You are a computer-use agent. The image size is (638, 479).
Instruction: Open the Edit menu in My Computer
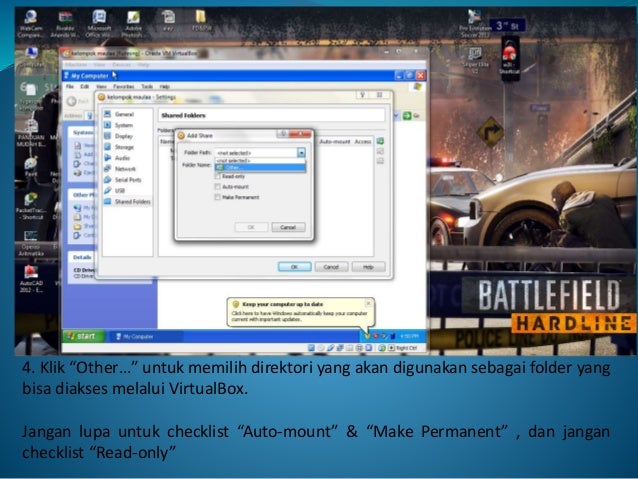[x=84, y=87]
